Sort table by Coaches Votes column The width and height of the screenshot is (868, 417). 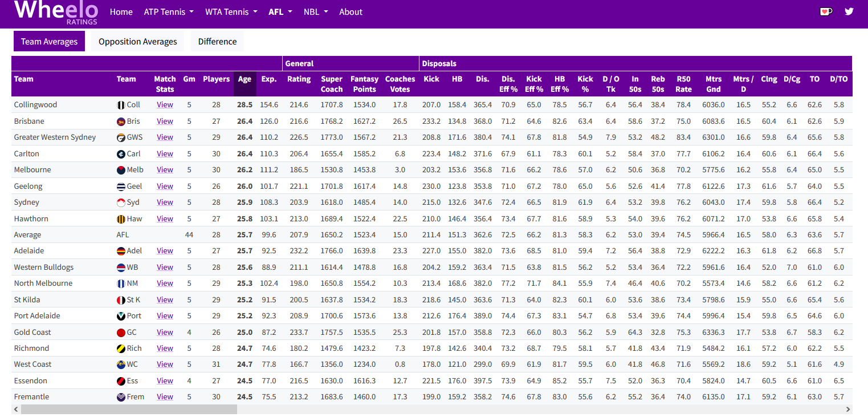400,84
